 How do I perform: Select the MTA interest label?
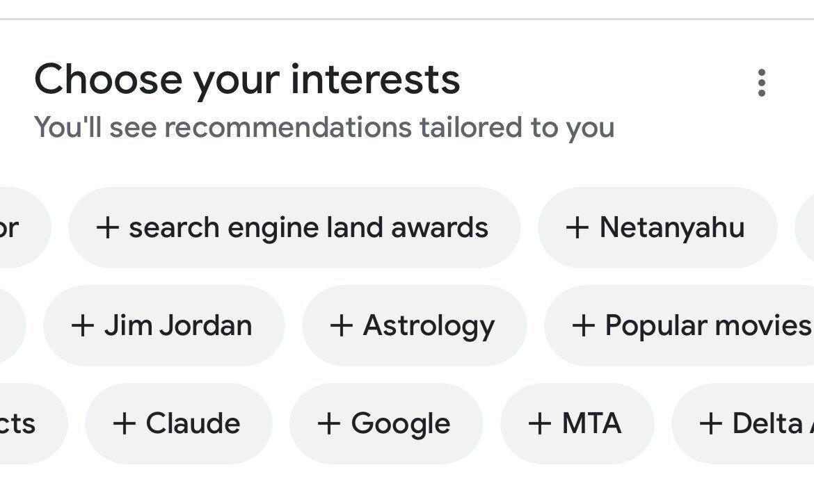coord(591,423)
